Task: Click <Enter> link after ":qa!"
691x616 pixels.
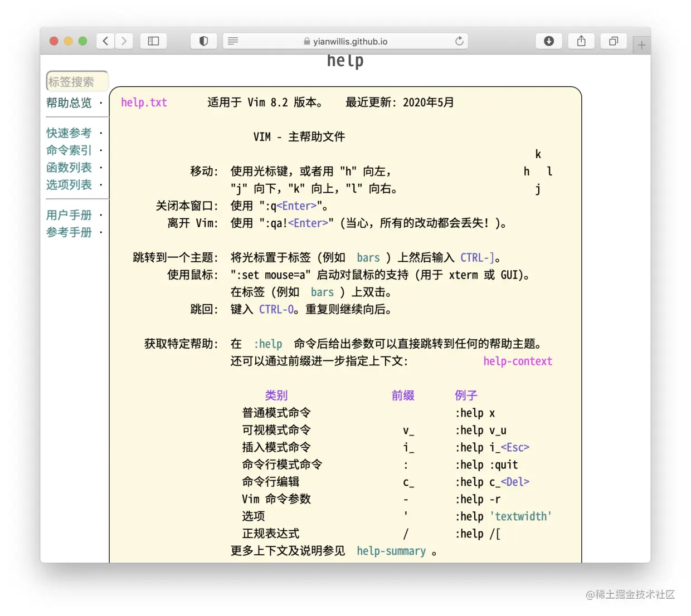Action: [308, 223]
